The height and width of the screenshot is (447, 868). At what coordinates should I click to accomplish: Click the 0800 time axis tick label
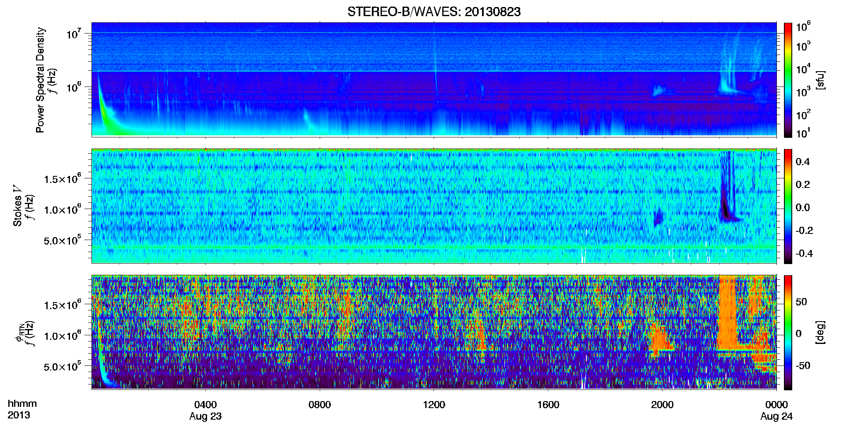click(320, 404)
